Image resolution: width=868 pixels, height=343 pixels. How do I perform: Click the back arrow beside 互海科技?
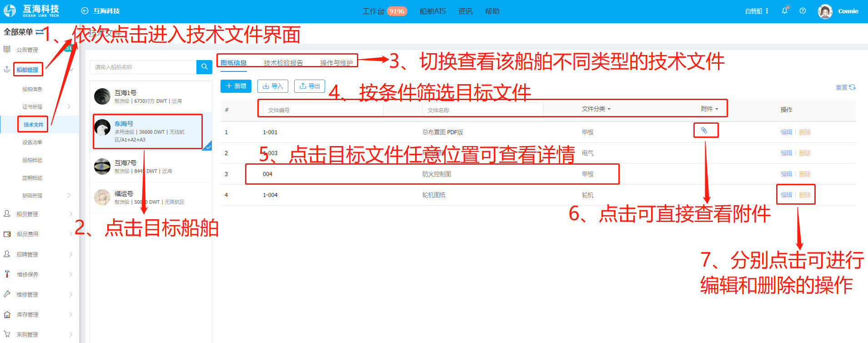click(x=85, y=11)
